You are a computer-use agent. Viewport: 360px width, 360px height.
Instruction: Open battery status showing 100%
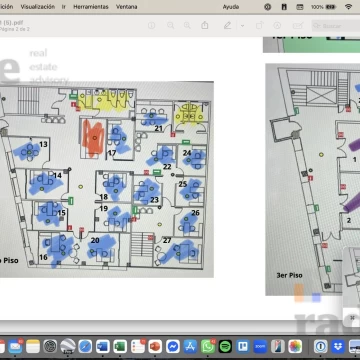pos(323,7)
